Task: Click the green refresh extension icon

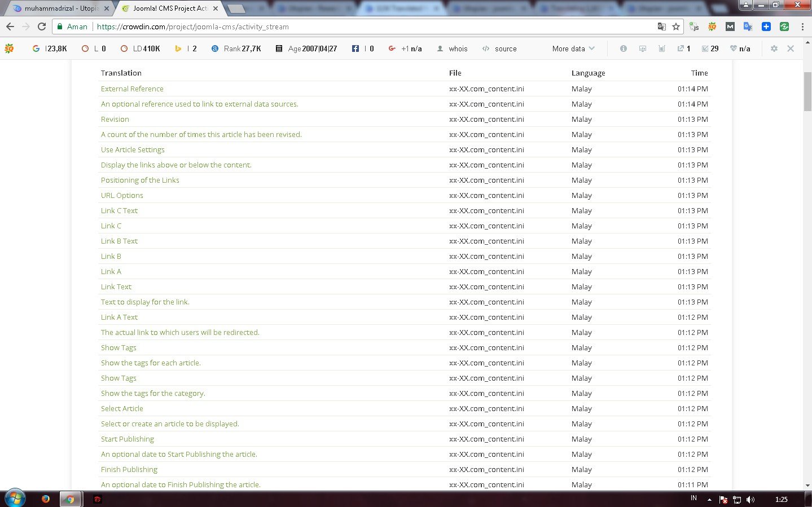Action: (784, 27)
